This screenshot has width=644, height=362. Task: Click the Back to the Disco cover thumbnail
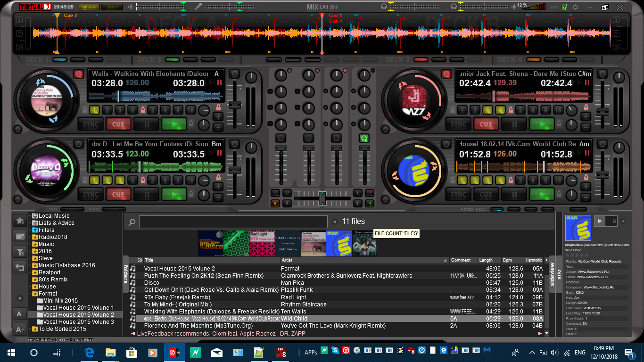coord(210,243)
